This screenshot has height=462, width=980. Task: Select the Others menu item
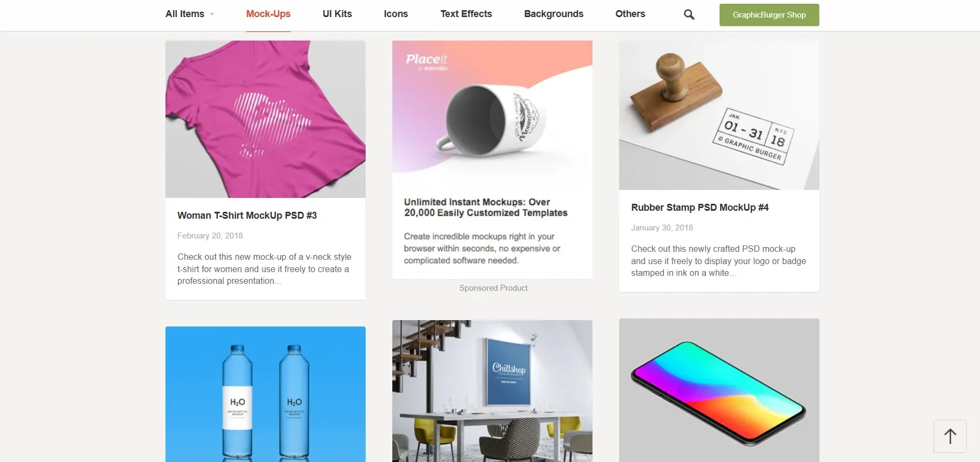click(630, 14)
